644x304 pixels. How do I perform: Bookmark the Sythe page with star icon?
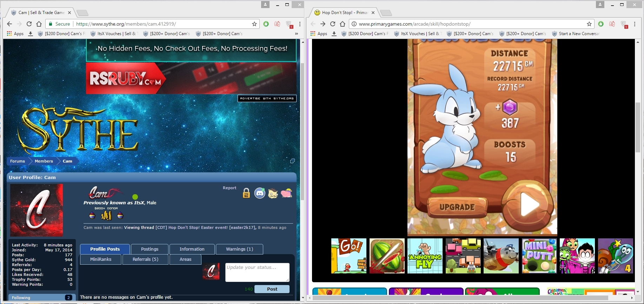254,24
